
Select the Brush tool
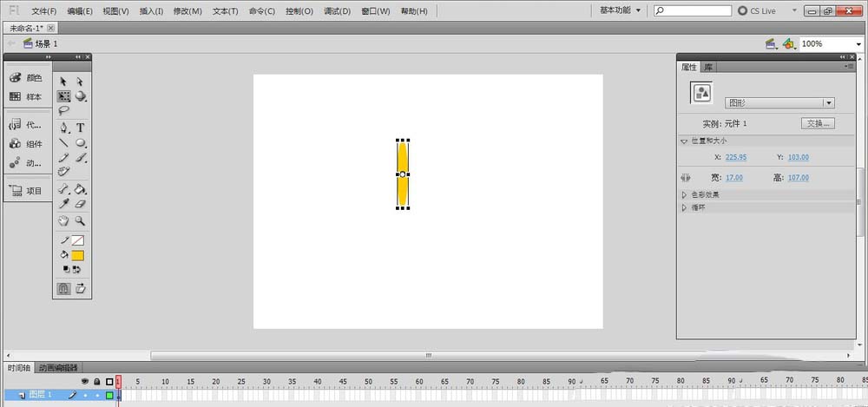pos(80,158)
